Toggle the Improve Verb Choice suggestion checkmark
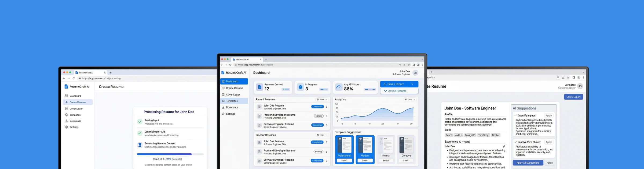The width and height of the screenshot is (644, 169). [x=516, y=142]
